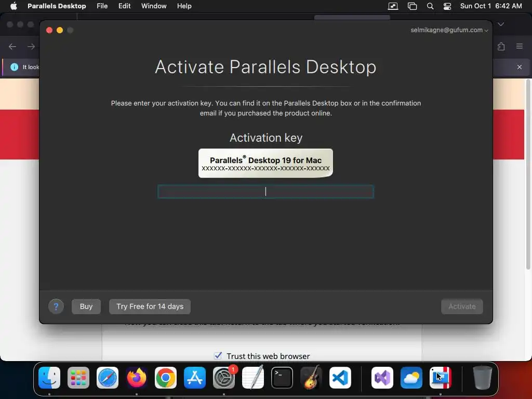Viewport: 532px width, 399px height.
Task: Dismiss the Firefox notification bar
Action: 519,67
